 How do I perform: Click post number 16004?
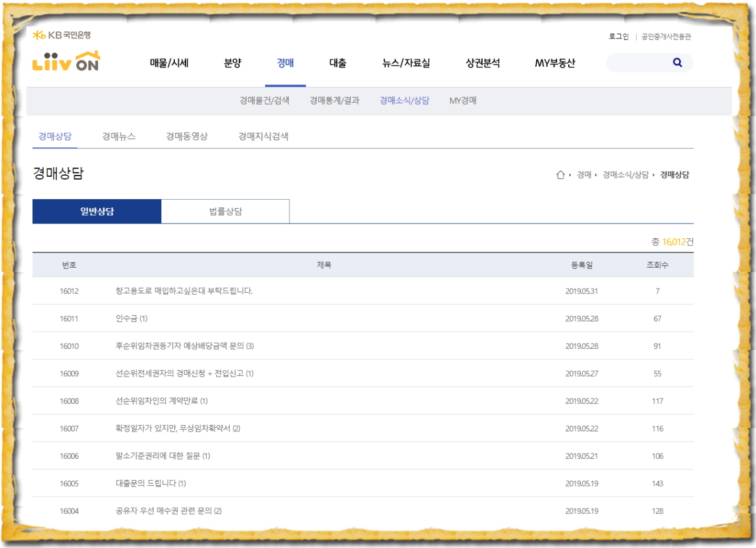(69, 511)
